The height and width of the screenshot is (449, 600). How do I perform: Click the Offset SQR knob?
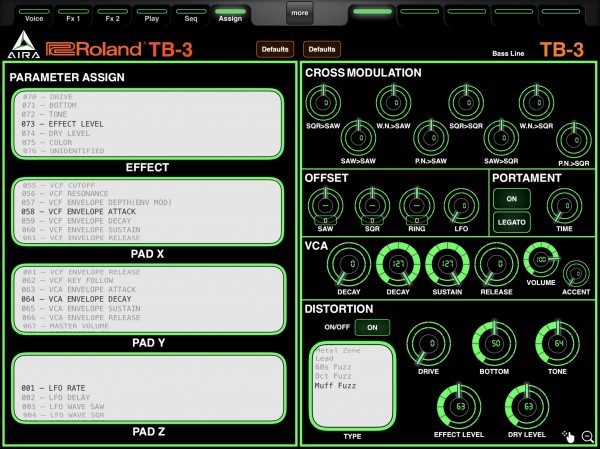click(372, 205)
